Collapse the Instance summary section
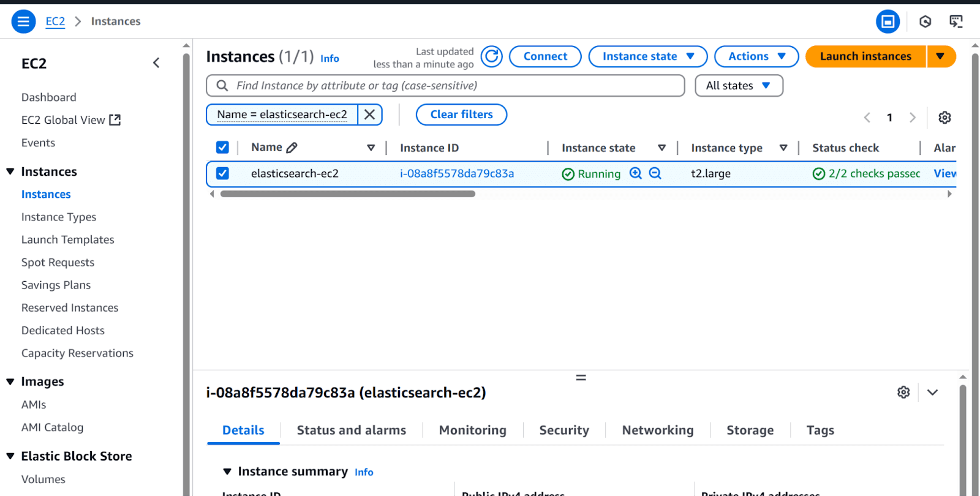This screenshot has width=980, height=496. pyautogui.click(x=227, y=472)
